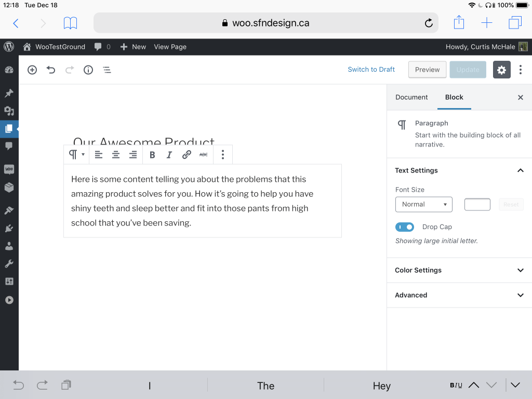This screenshot has width=532, height=399.
Task: Apply italic formatting to the paragraph
Action: tap(169, 154)
